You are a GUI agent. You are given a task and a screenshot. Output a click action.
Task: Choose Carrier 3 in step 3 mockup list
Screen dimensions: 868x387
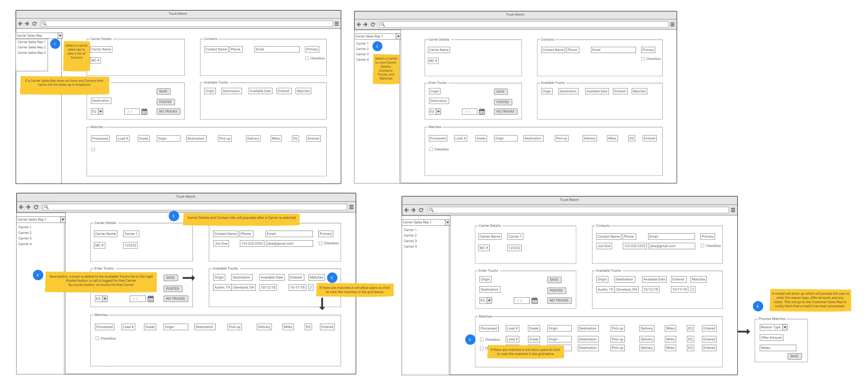click(25, 238)
